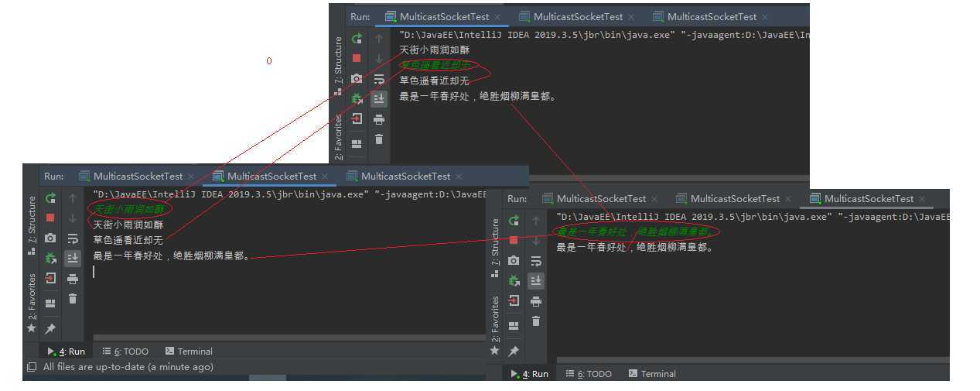Select first MulticastSocketTest tab in bottom-right window
980x391 pixels.
[601, 198]
